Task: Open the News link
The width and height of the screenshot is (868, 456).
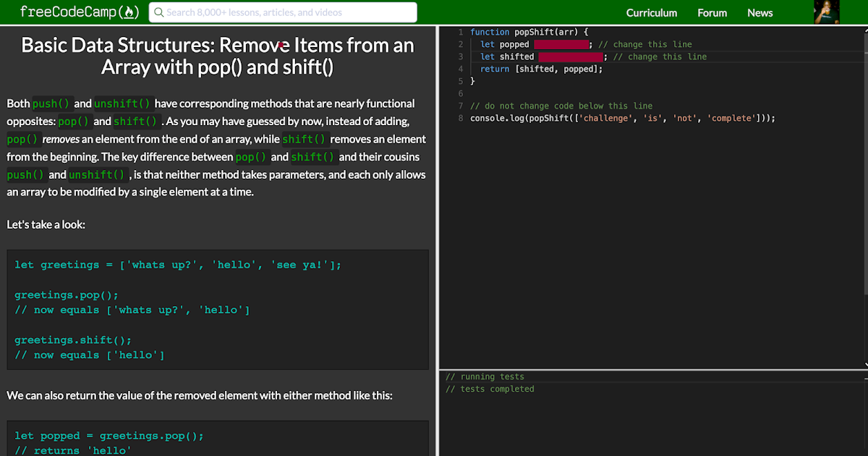Action: pyautogui.click(x=759, y=12)
